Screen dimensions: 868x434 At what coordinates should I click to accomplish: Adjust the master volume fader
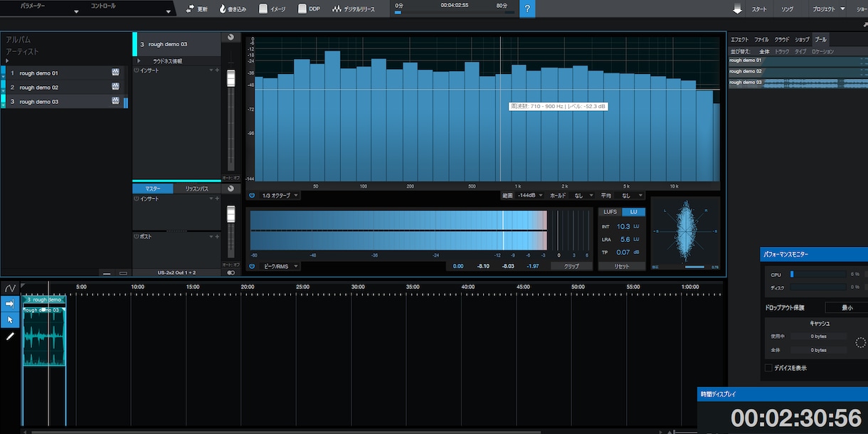tap(231, 213)
